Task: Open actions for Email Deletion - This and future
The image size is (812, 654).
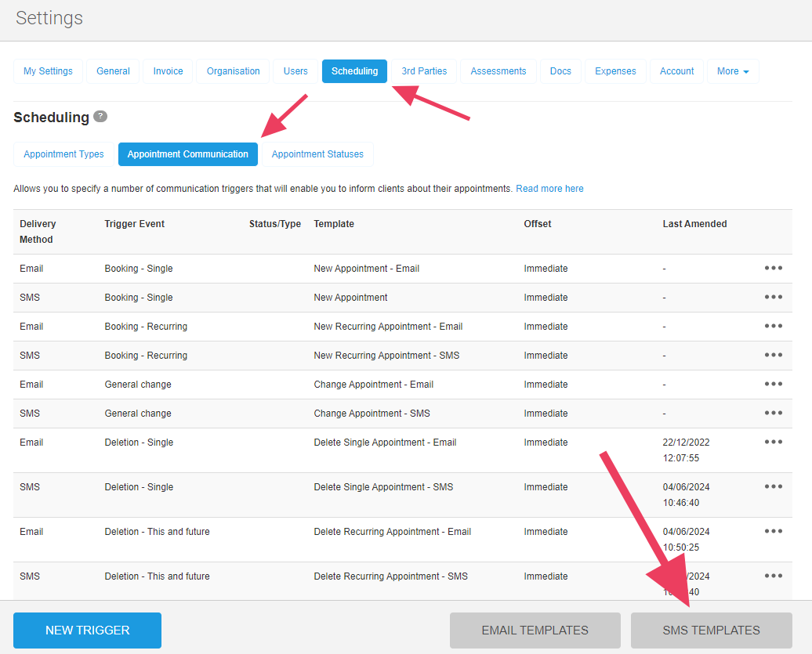Action: tap(773, 531)
